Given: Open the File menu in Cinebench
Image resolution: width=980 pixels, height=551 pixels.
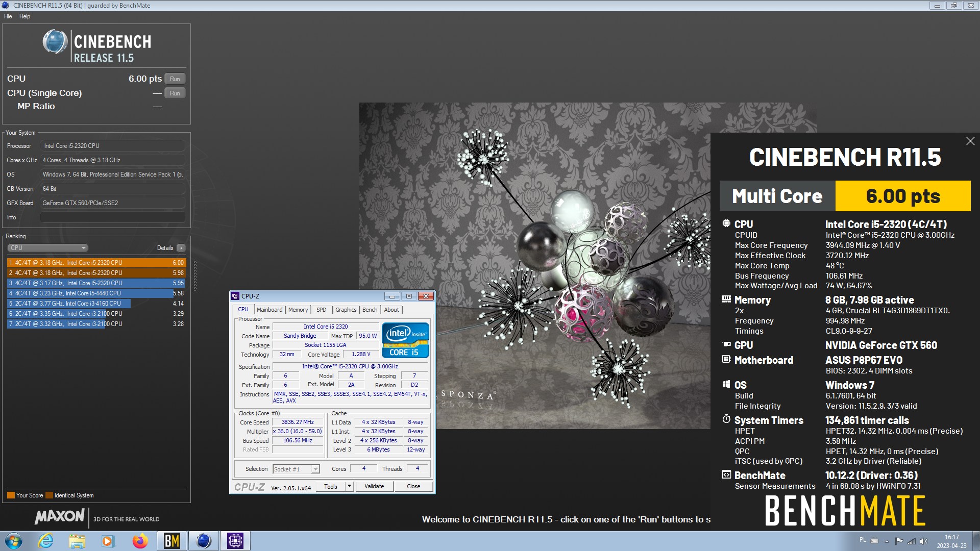Looking at the screenshot, I should pos(8,16).
